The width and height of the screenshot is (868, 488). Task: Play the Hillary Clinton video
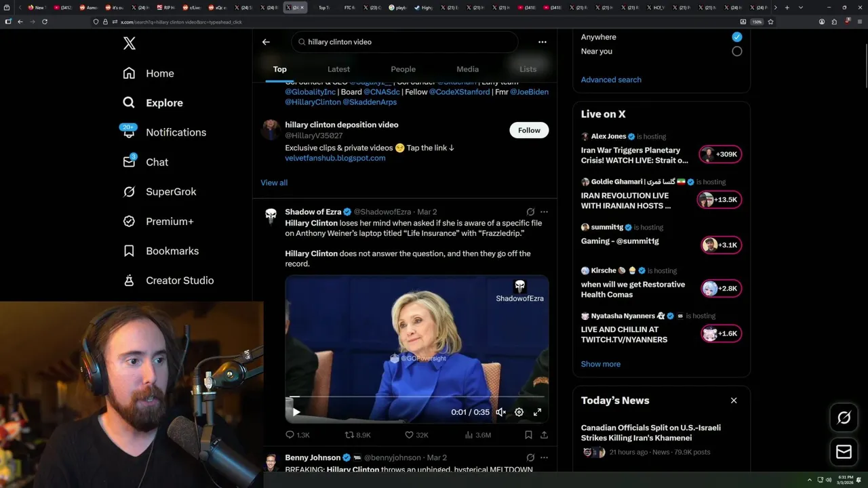(x=296, y=412)
